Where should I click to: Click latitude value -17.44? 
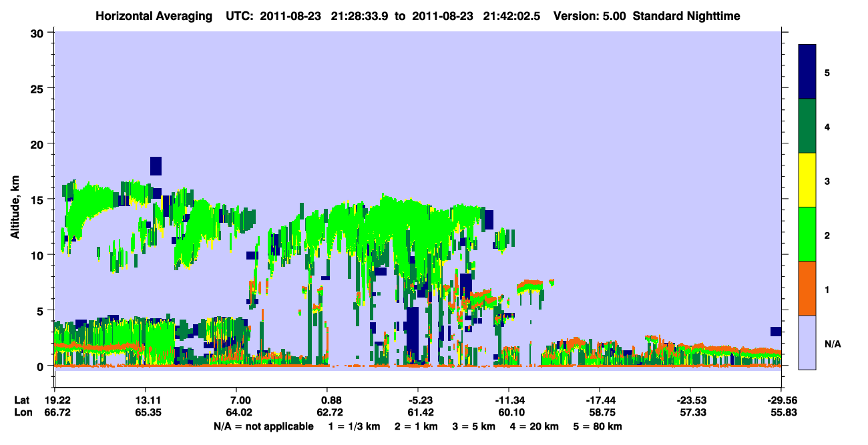pyautogui.click(x=599, y=400)
